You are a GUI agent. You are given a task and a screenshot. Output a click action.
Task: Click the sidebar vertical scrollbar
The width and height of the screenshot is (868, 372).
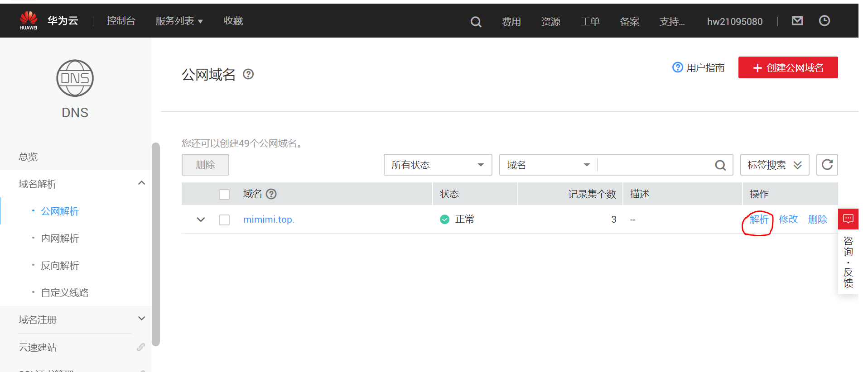click(156, 244)
